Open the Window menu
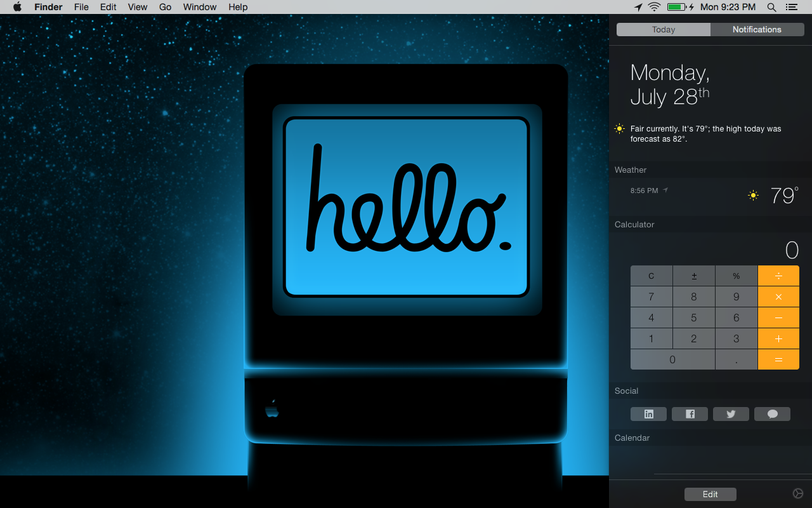Image resolution: width=812 pixels, height=508 pixels. (x=200, y=7)
